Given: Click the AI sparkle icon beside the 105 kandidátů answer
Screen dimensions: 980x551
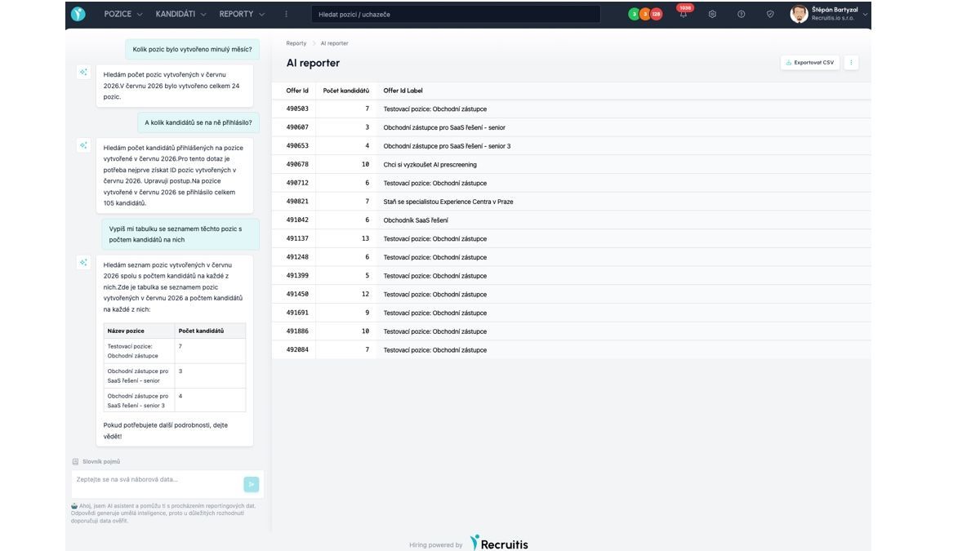Looking at the screenshot, I should (x=83, y=145).
